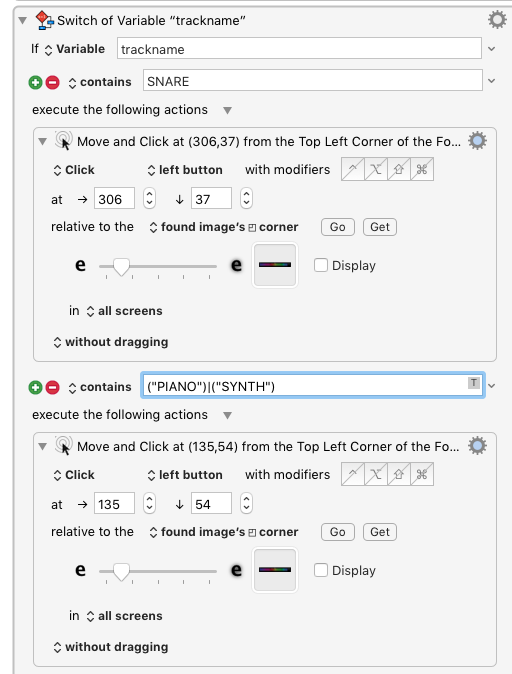Toggle the Option modifier in the first click action

tap(375, 169)
